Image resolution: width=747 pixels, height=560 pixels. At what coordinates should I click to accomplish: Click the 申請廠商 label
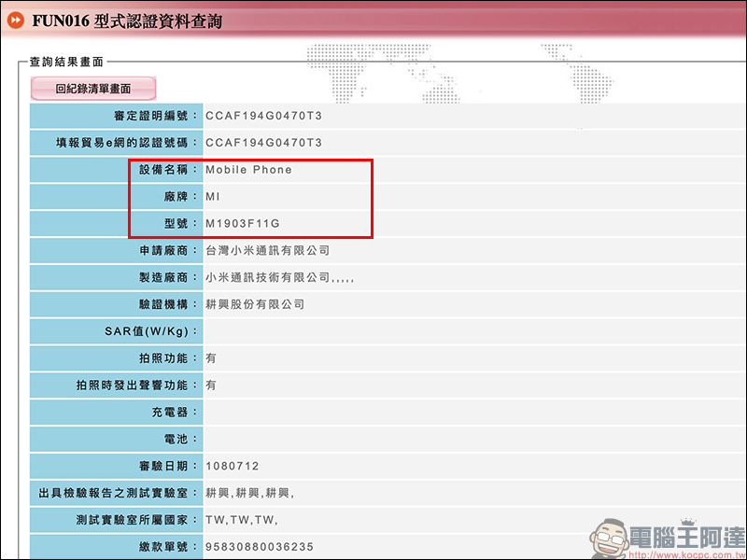point(168,250)
